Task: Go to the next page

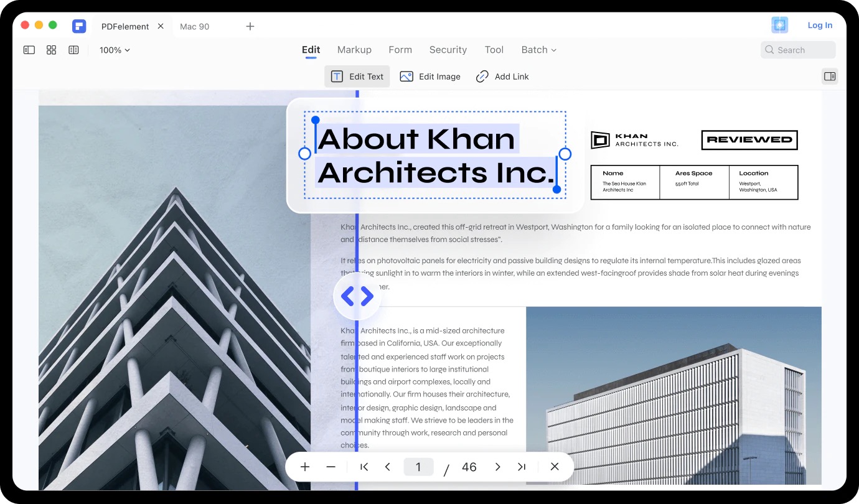Action: (x=497, y=467)
